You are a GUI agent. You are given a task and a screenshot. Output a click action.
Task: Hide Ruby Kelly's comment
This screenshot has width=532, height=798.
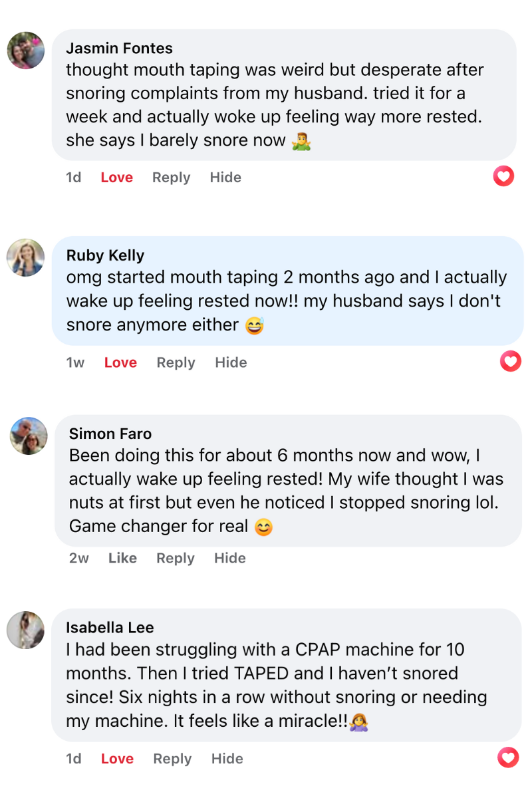[x=231, y=362]
